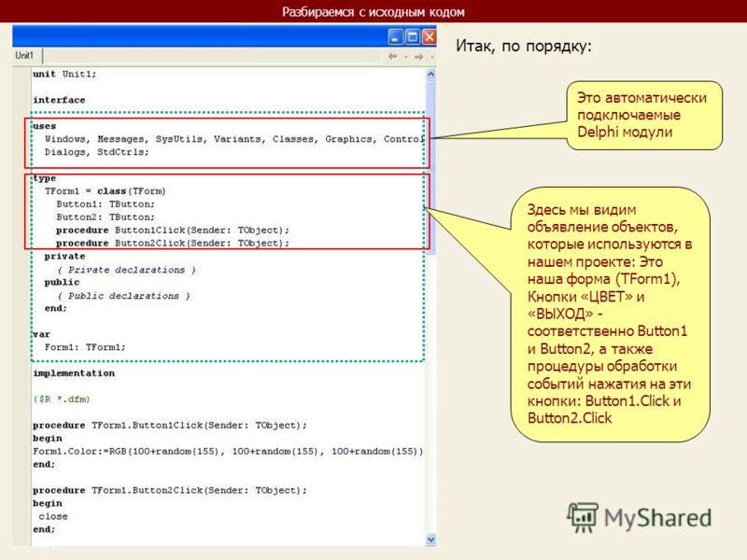
Task: Click slide title 'Разбираемся с исходным кодом'
Action: click(373, 12)
